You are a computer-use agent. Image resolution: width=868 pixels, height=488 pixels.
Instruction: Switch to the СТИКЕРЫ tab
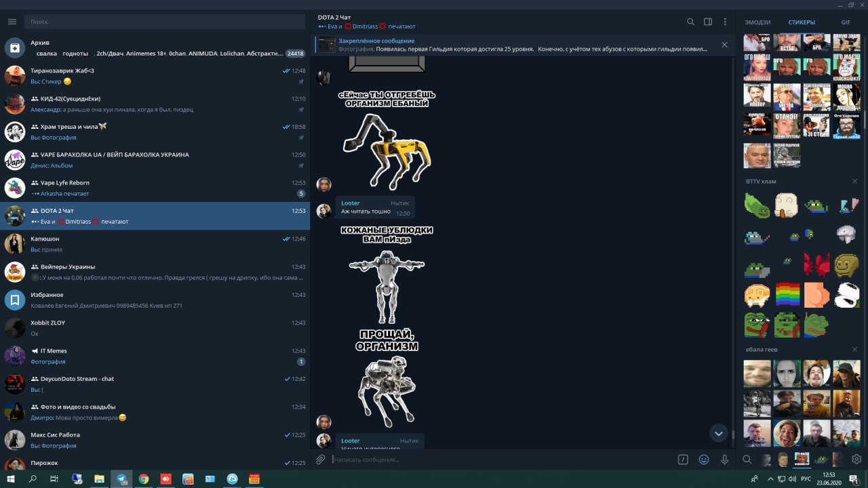click(802, 22)
